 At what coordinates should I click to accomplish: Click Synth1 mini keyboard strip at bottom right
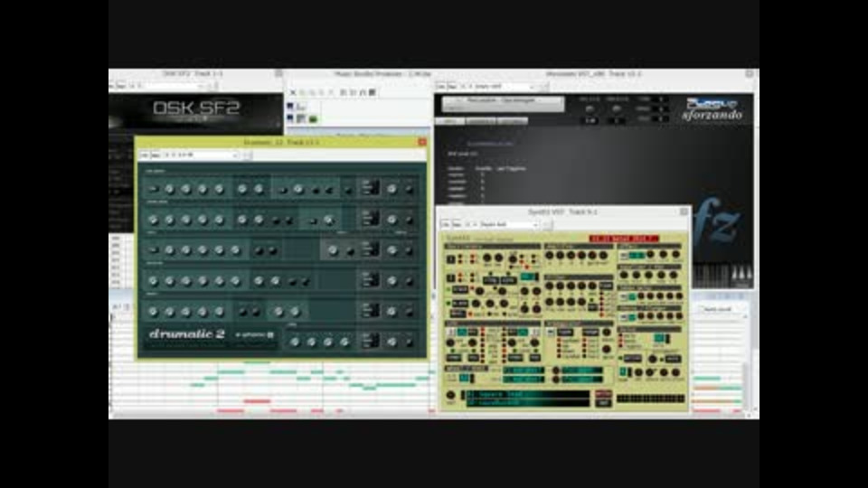pyautogui.click(x=650, y=399)
